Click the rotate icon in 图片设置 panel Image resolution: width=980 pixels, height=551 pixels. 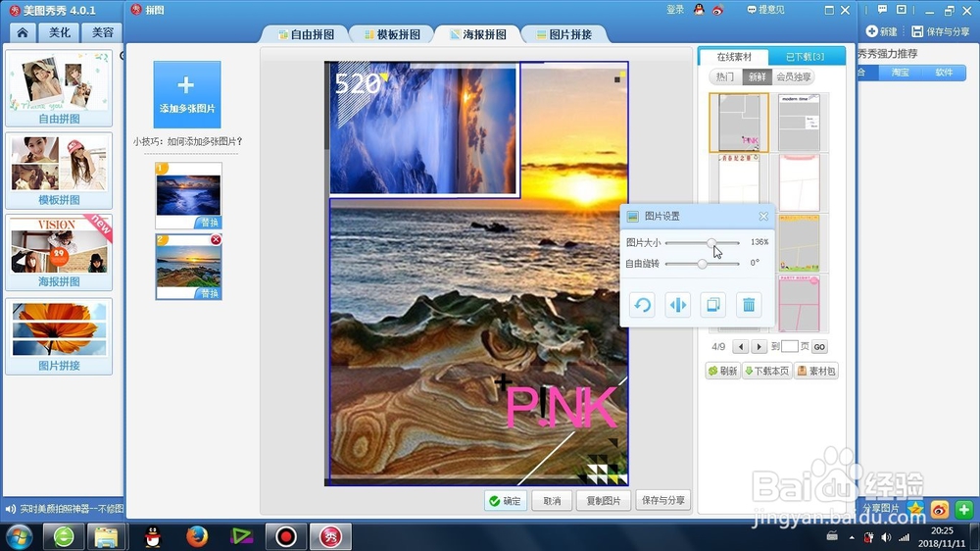click(642, 305)
